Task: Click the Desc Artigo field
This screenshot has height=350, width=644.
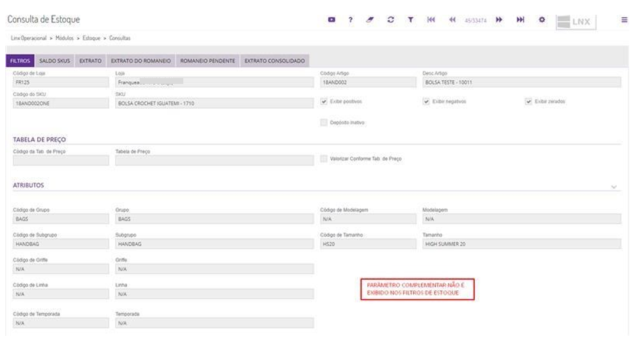Action: (522, 82)
